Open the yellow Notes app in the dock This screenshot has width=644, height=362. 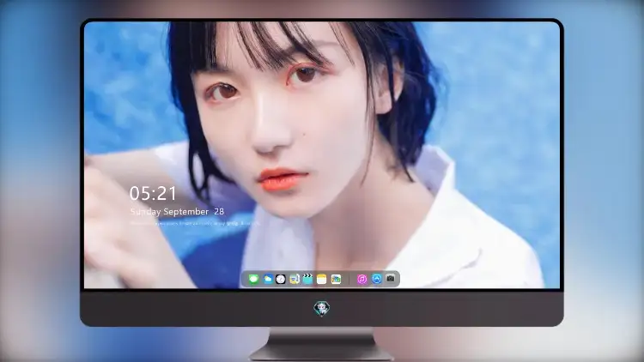point(322,279)
